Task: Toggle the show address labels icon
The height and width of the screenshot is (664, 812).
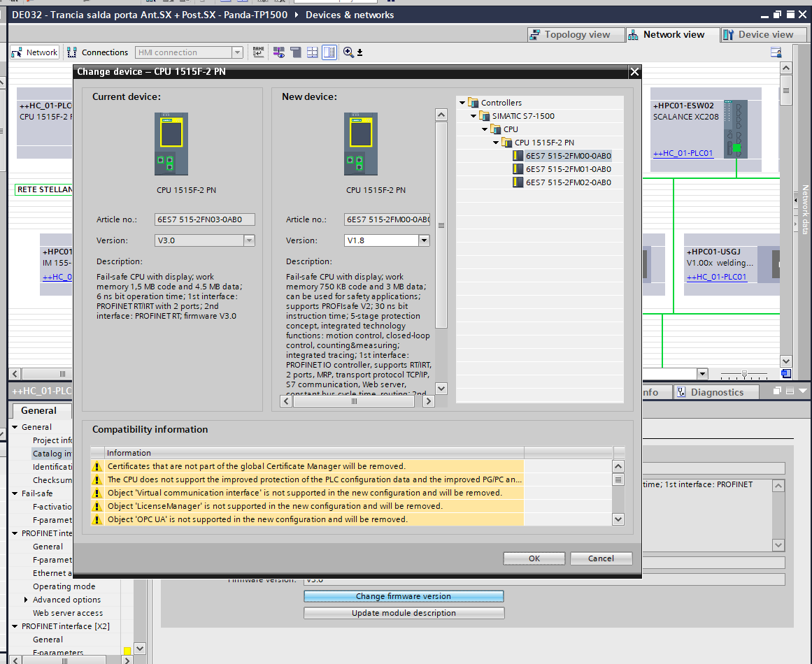Action: (x=279, y=52)
